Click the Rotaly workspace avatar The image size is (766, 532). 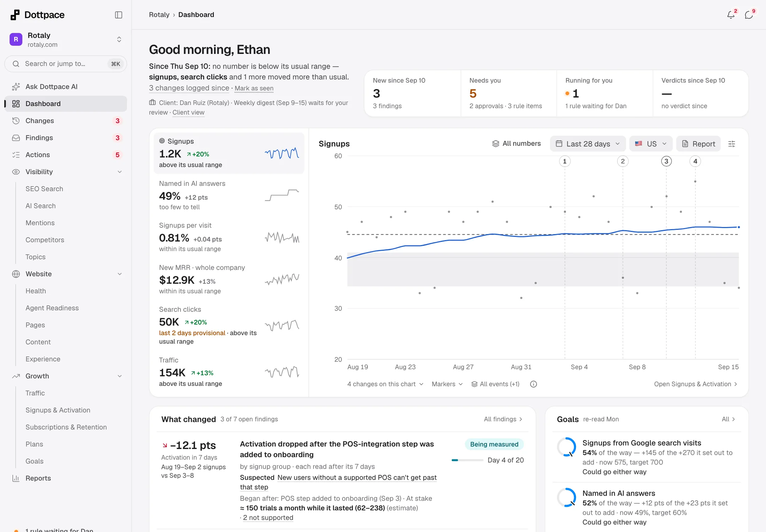(x=16, y=39)
